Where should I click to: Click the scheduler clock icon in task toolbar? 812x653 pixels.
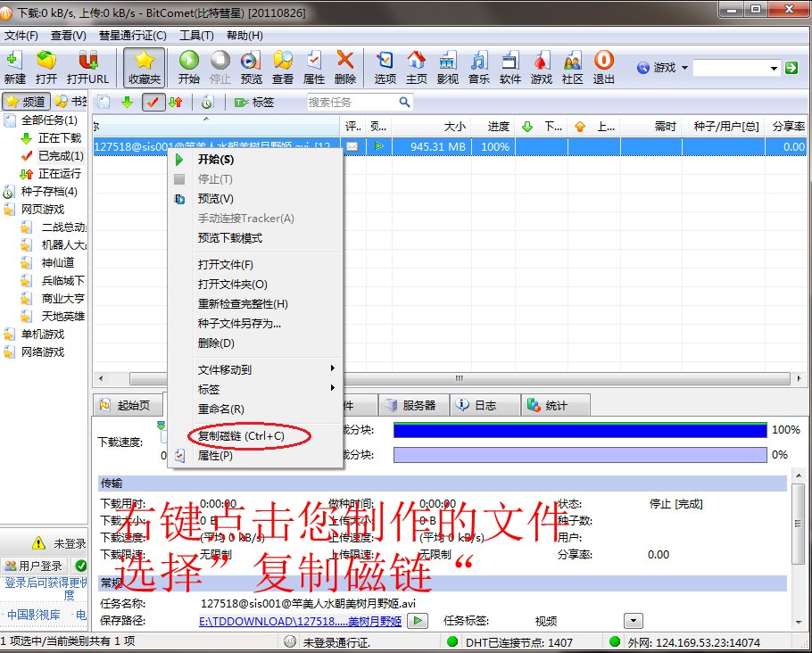[x=207, y=102]
